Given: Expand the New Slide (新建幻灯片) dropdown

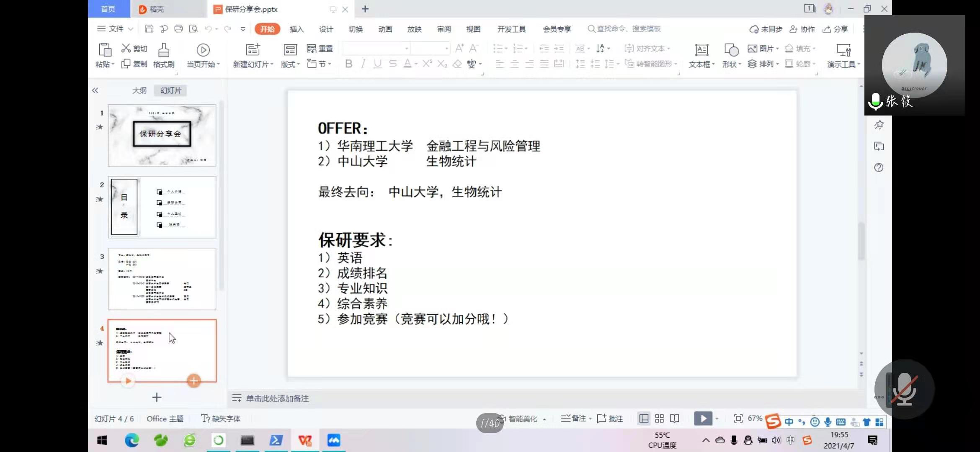Looking at the screenshot, I should coord(253,64).
